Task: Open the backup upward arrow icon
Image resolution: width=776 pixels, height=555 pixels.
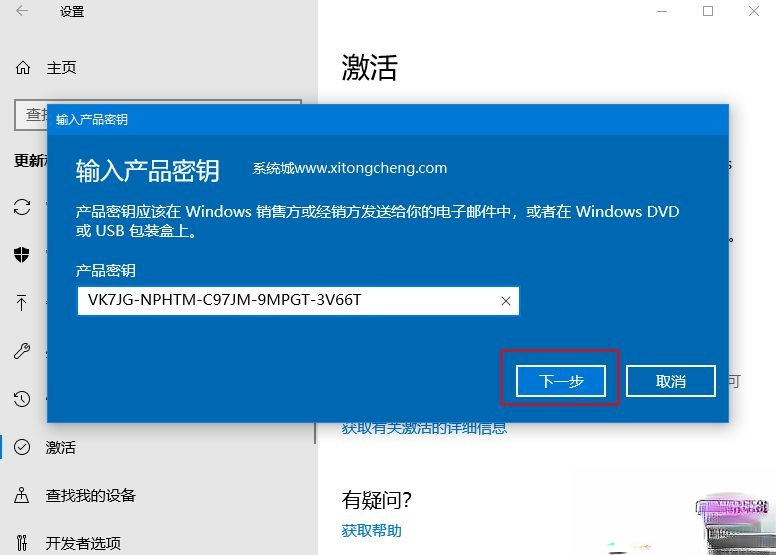Action: point(22,303)
